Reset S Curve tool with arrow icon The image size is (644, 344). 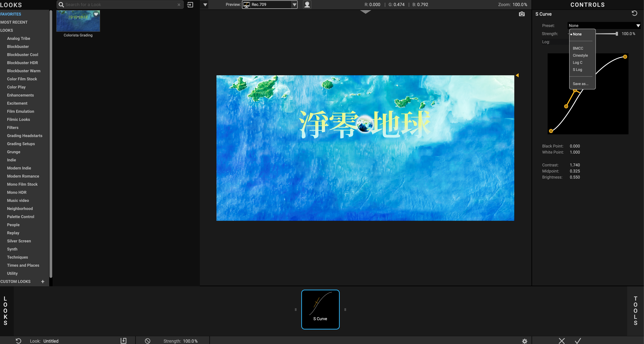[x=634, y=13]
